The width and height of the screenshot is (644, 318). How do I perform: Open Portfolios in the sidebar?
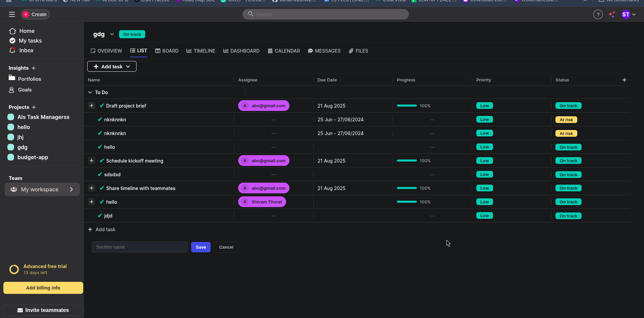(30, 79)
